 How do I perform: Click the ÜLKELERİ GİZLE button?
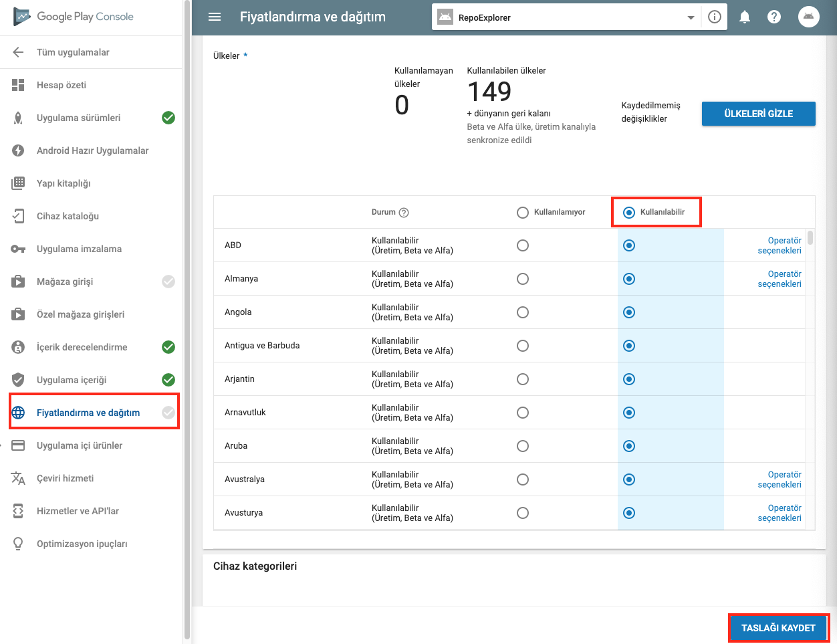(x=758, y=114)
